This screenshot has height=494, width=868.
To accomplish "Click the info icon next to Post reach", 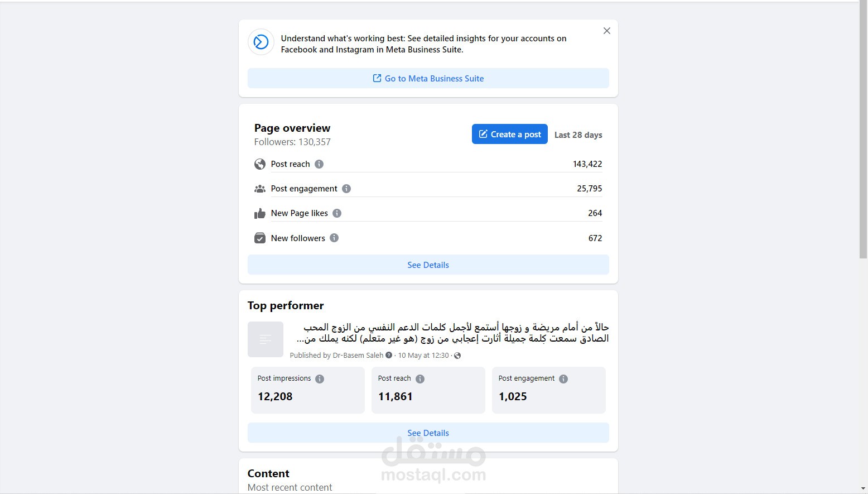I will [319, 164].
